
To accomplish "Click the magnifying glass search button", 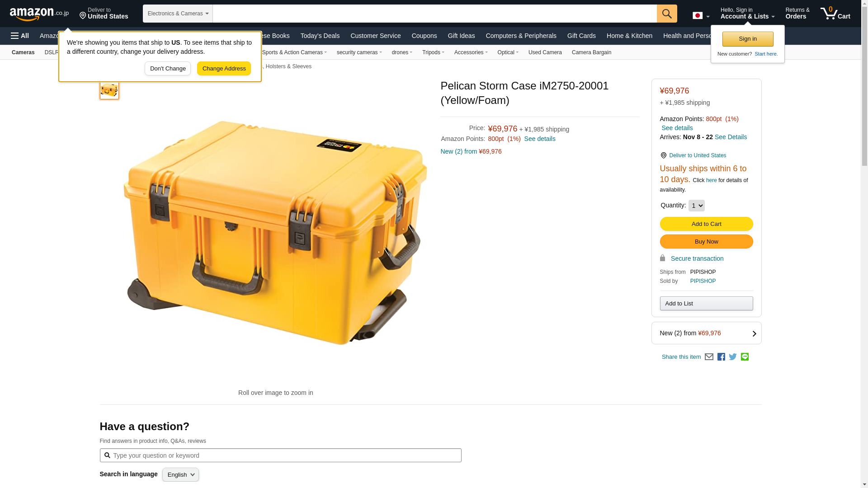I will pyautogui.click(x=667, y=14).
